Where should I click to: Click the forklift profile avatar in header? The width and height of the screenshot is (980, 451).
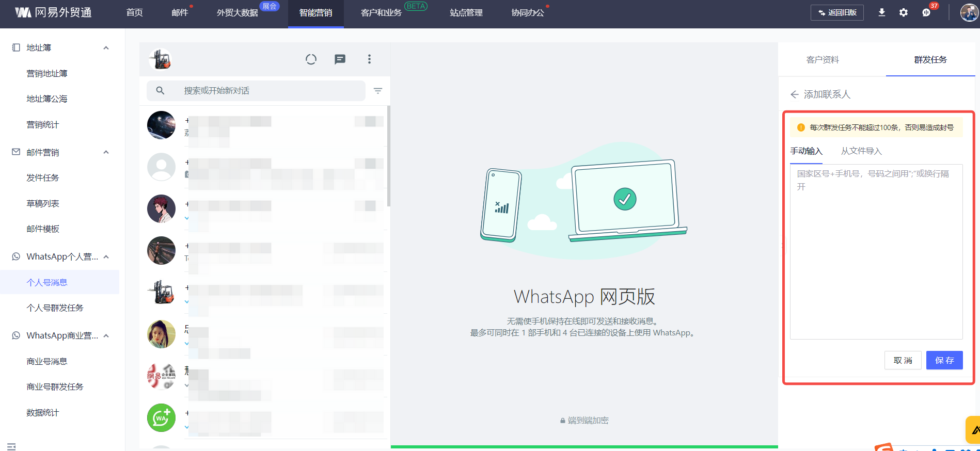click(161, 59)
